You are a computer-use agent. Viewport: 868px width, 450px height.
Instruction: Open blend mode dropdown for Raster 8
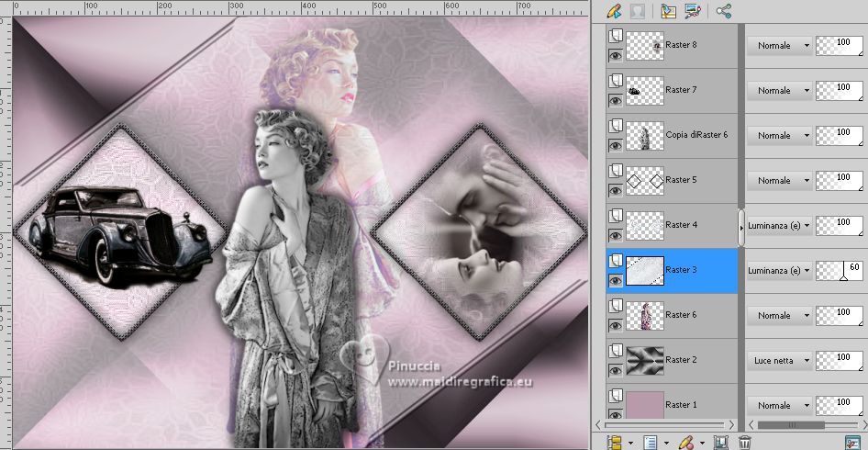(779, 45)
